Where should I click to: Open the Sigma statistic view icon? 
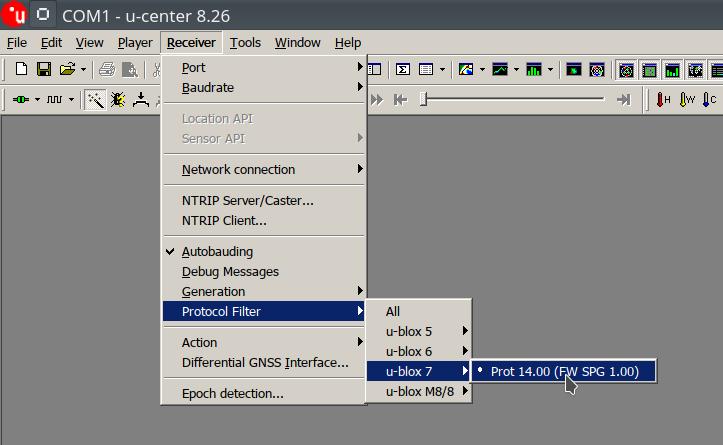coord(403,70)
